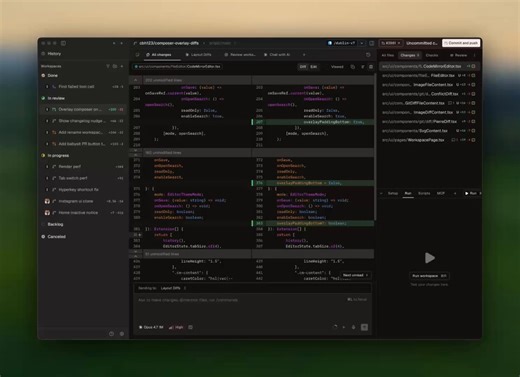Click the chat bubble icon left of All changes
520x377 pixels.
tap(137, 55)
